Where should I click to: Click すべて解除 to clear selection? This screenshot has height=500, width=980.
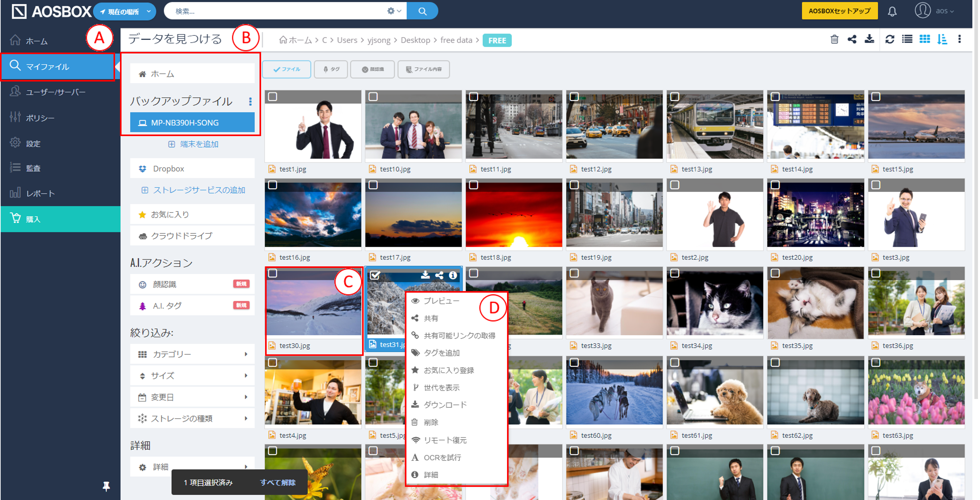point(277,482)
